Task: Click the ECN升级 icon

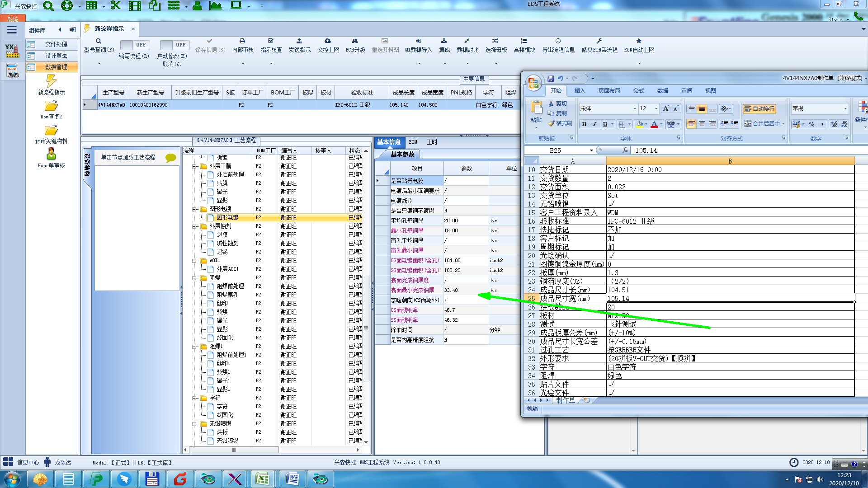Action: click(355, 41)
